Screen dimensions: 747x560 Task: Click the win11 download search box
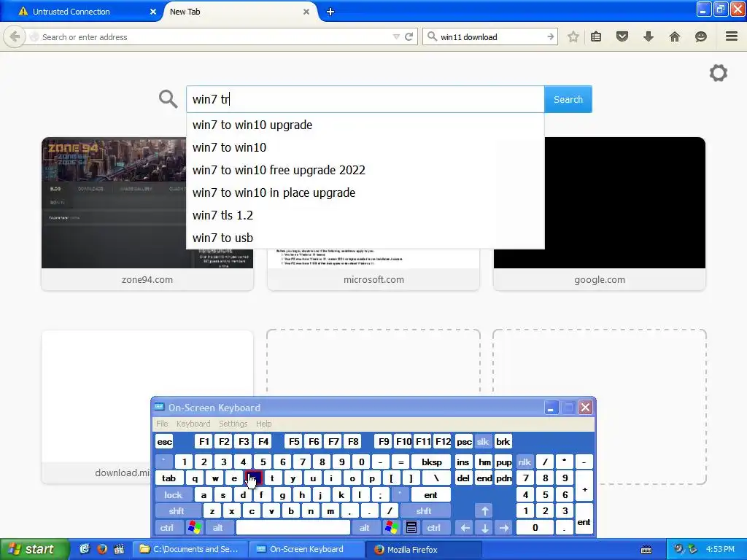tap(491, 36)
